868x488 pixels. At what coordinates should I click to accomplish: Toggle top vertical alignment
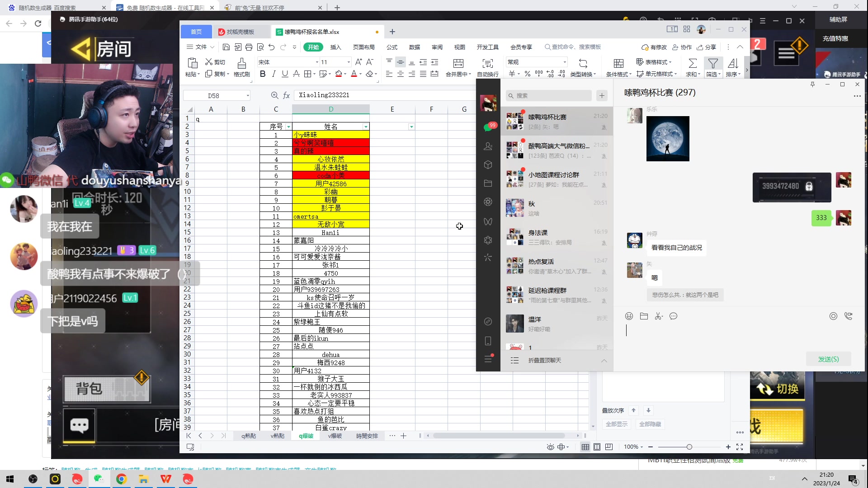(389, 62)
